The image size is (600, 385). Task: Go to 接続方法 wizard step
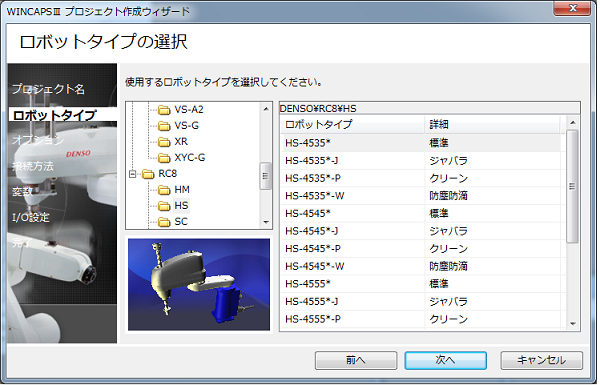(x=33, y=166)
